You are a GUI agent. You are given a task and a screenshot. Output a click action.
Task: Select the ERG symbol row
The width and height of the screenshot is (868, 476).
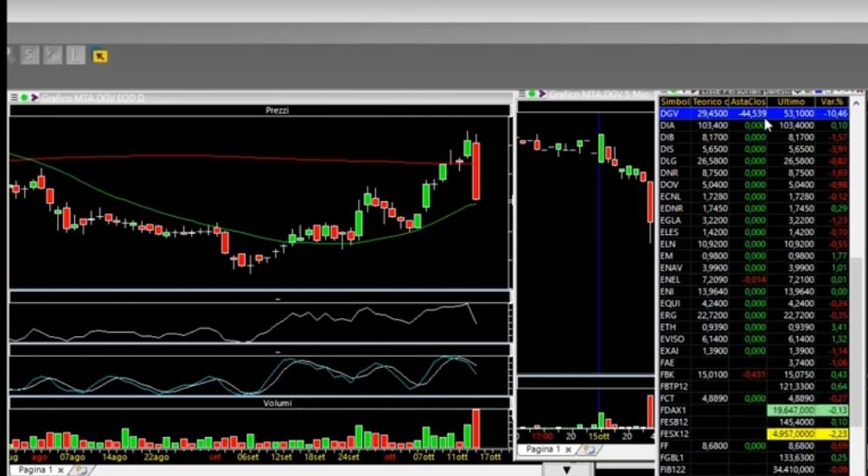click(x=754, y=315)
